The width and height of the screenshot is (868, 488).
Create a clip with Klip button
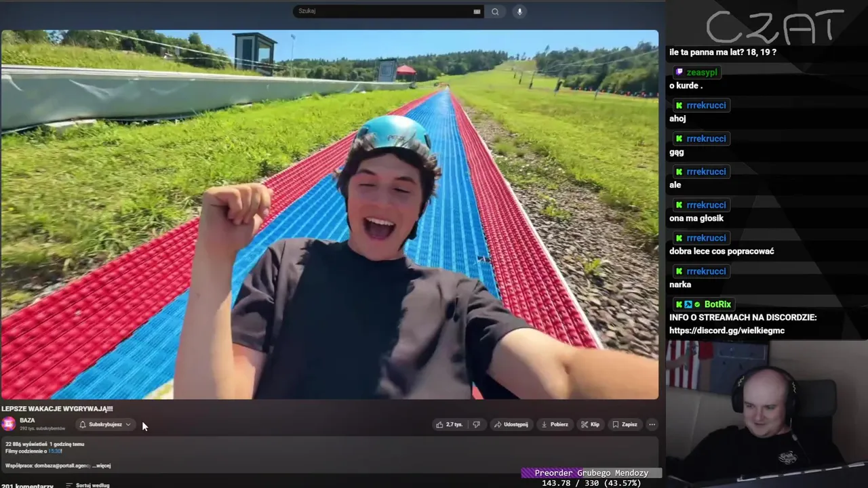point(590,425)
